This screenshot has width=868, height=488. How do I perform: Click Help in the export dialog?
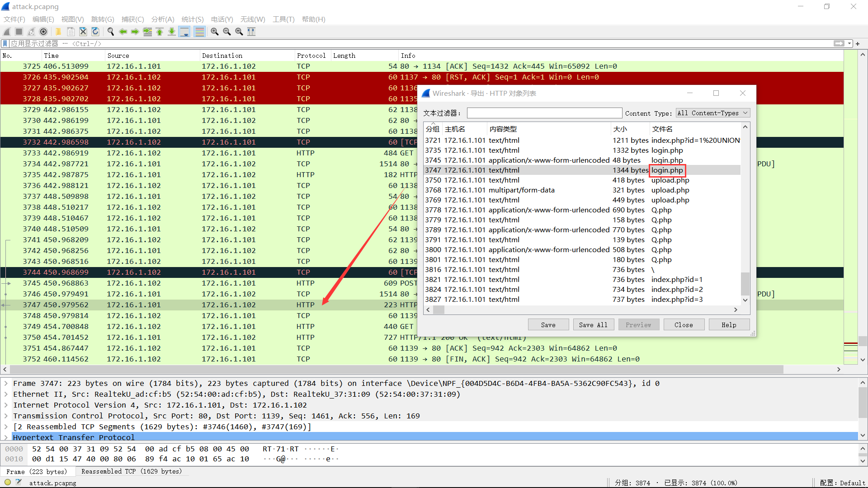pyautogui.click(x=729, y=325)
